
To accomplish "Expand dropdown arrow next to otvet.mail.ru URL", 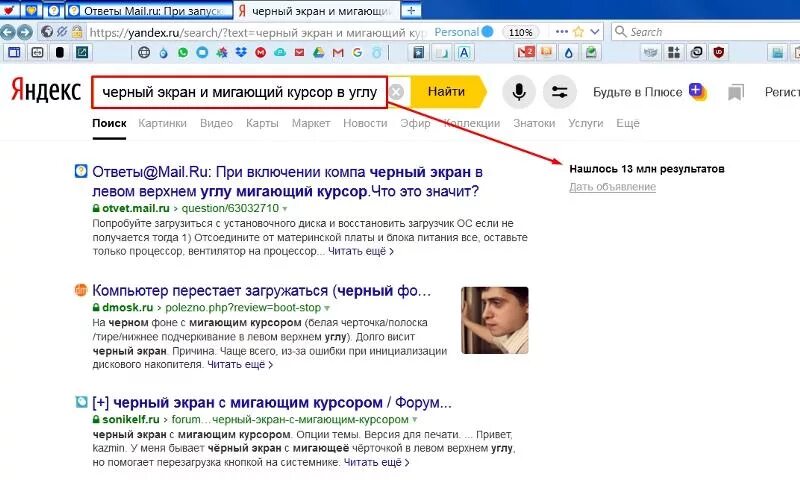I will 285,209.
